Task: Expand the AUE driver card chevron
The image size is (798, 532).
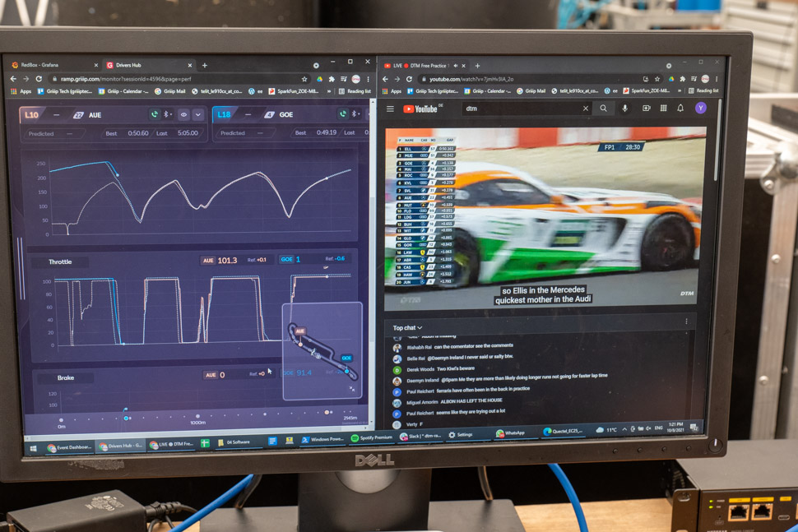Action: coord(198,115)
